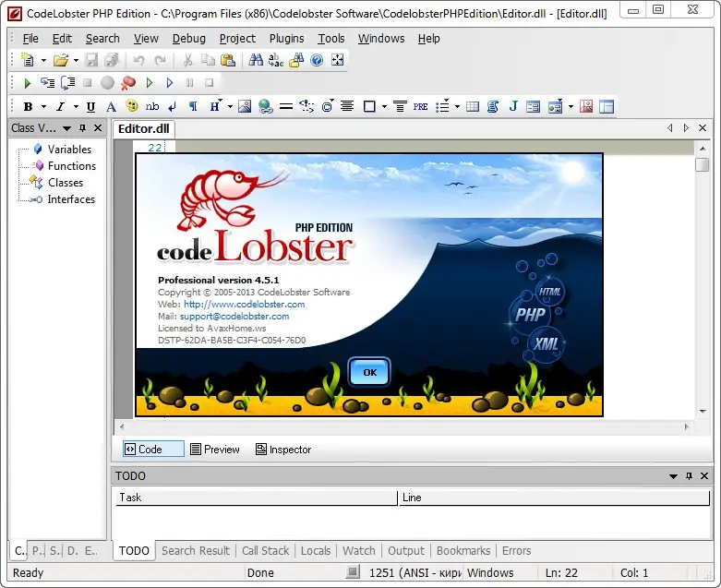Click the Find binoculars icon
The height and width of the screenshot is (588, 721).
click(256, 60)
